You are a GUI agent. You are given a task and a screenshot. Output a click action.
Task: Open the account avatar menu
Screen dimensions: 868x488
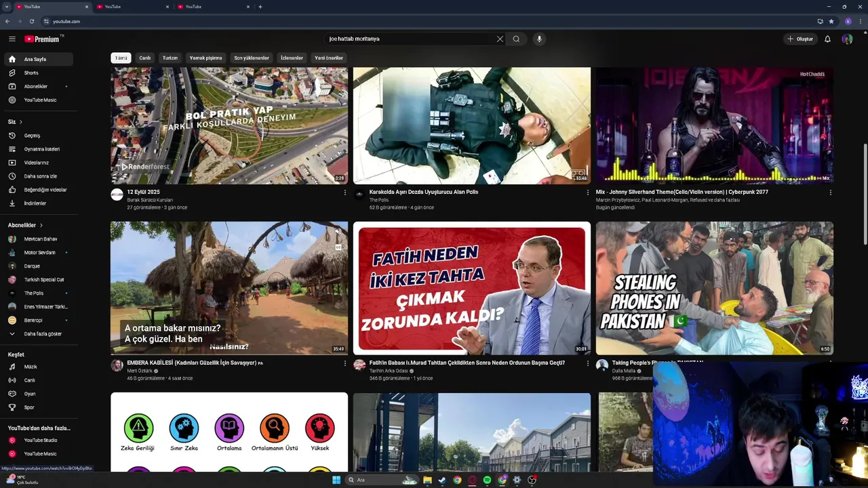(x=847, y=39)
